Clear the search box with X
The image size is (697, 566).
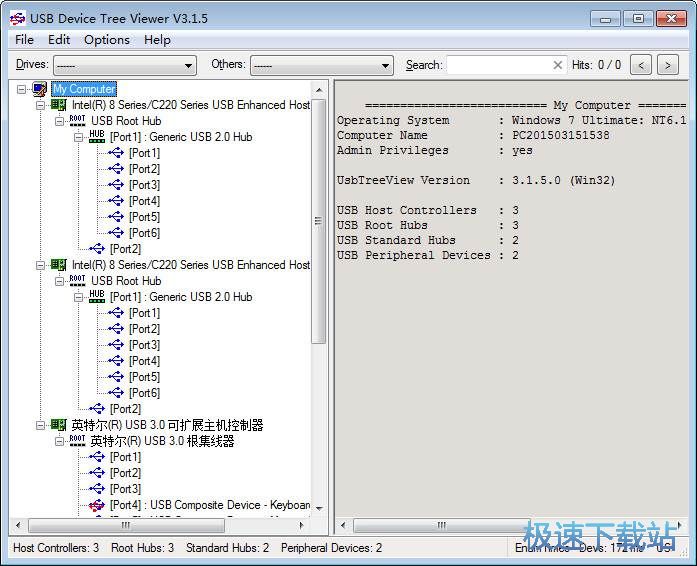pos(558,65)
